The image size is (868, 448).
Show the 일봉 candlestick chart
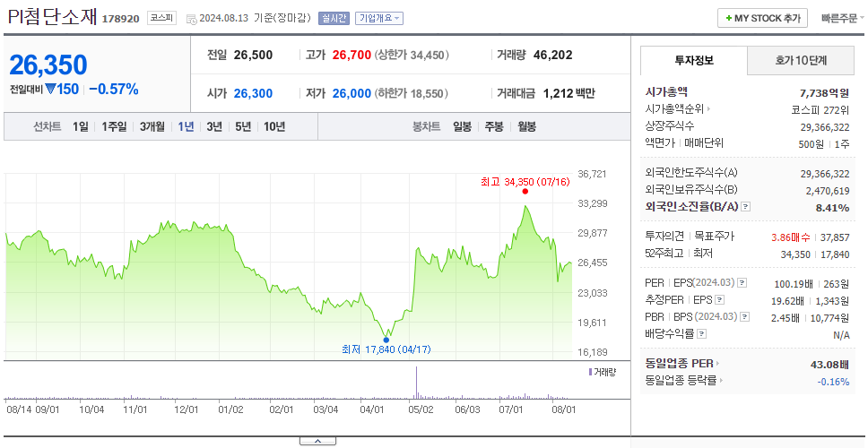(x=462, y=126)
